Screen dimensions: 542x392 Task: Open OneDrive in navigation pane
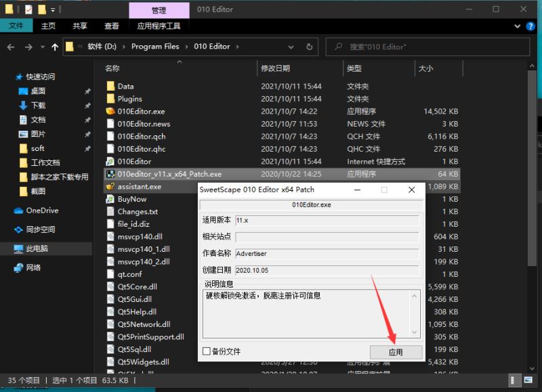[x=42, y=211]
